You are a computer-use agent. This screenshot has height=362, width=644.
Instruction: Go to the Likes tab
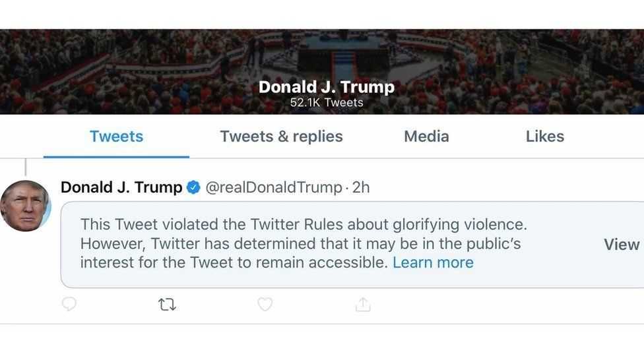544,136
